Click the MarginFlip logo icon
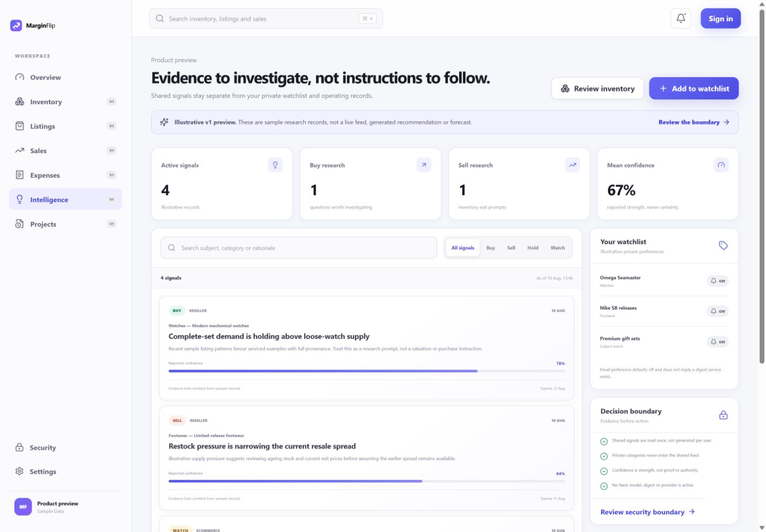 (x=16, y=25)
